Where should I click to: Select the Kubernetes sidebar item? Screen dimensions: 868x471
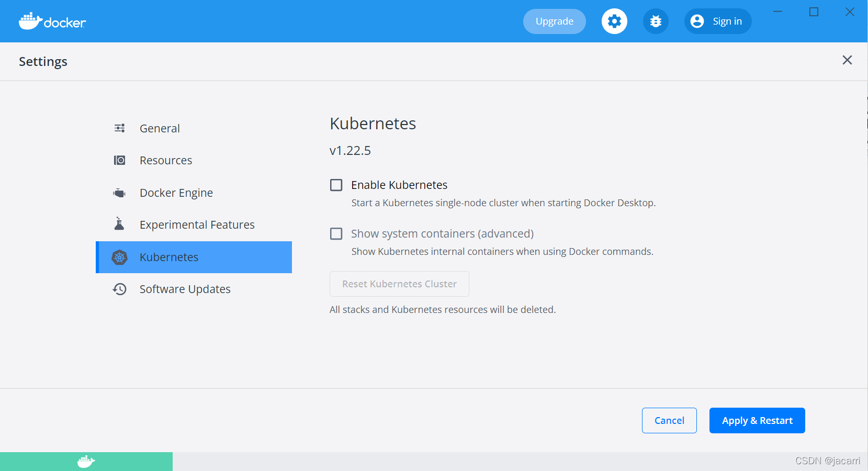194,257
